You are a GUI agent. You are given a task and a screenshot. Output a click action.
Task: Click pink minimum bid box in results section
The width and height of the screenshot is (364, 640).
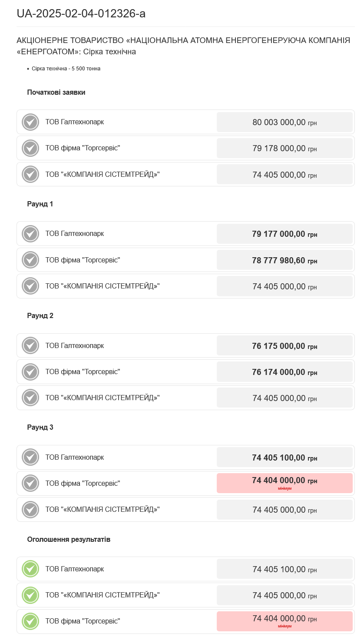(285, 621)
